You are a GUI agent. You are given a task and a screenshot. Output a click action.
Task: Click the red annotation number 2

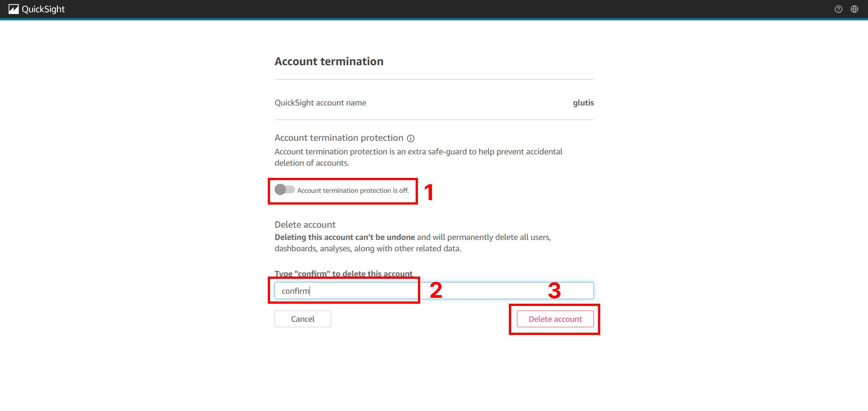click(436, 290)
